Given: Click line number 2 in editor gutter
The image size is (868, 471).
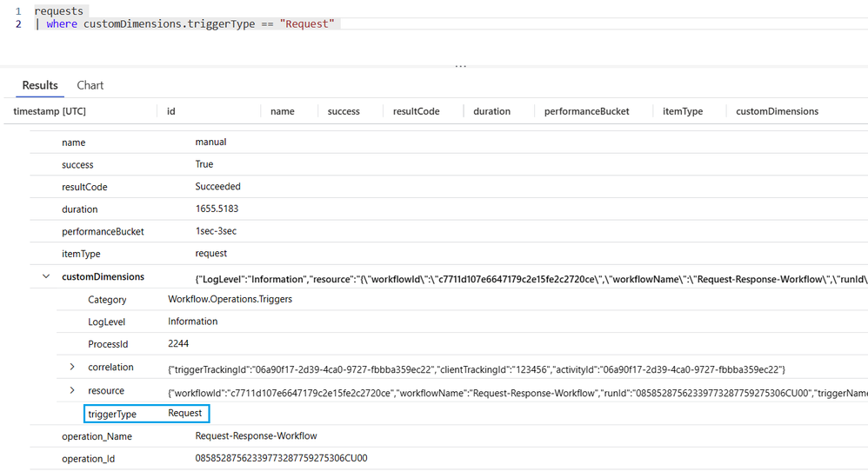Looking at the screenshot, I should [x=18, y=23].
